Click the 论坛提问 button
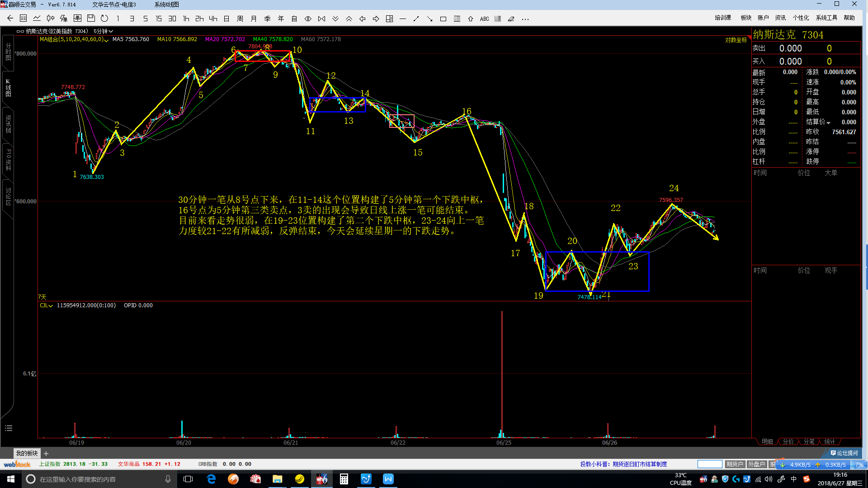This screenshot has width=868, height=488. click(x=844, y=453)
